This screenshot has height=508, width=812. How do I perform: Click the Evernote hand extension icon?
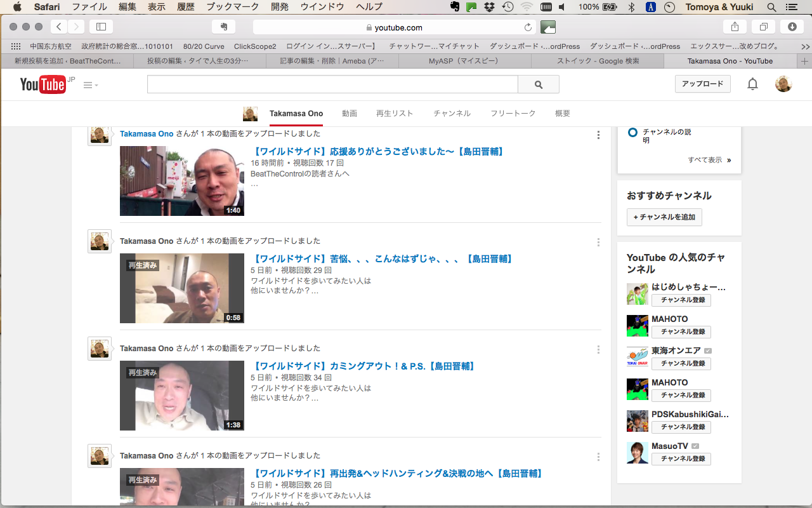[x=223, y=27]
